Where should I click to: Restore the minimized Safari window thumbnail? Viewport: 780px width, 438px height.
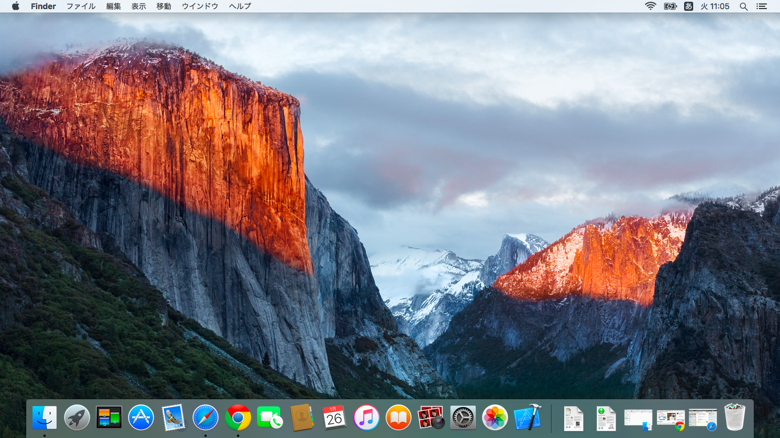click(703, 420)
